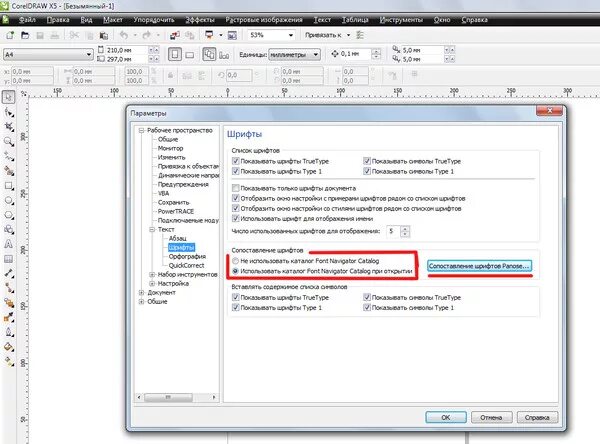Image resolution: width=600 pixels, height=444 pixels.
Task: Select the Eyedropper tool
Action: click(x=9, y=317)
